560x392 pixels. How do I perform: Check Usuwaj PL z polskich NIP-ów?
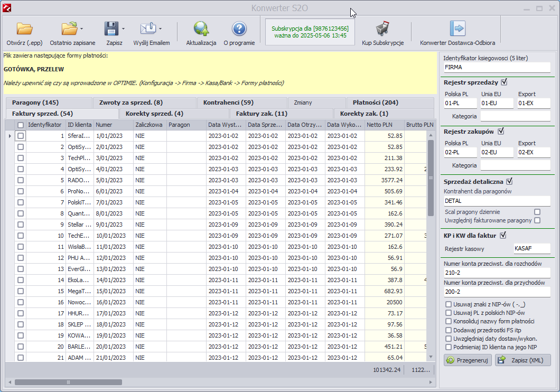point(449,313)
